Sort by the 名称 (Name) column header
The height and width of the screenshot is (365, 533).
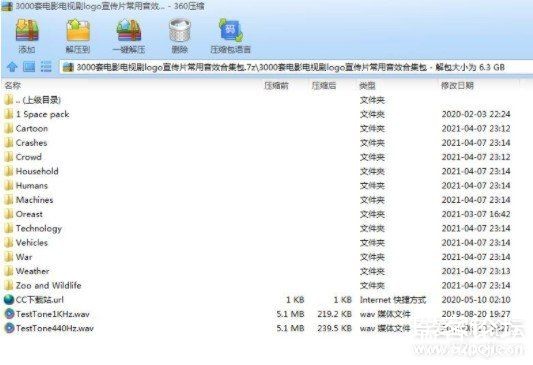pyautogui.click(x=13, y=85)
